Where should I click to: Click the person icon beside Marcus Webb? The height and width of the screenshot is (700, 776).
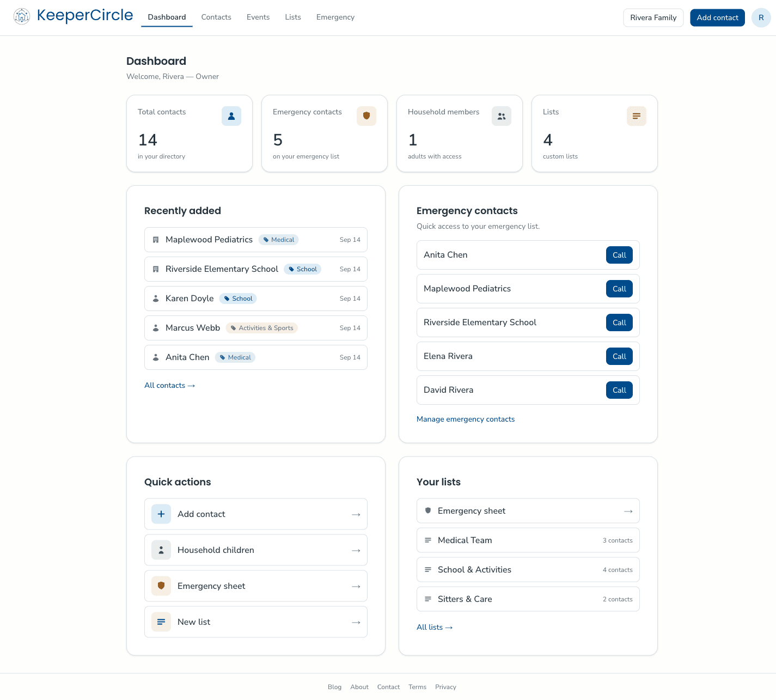click(156, 328)
